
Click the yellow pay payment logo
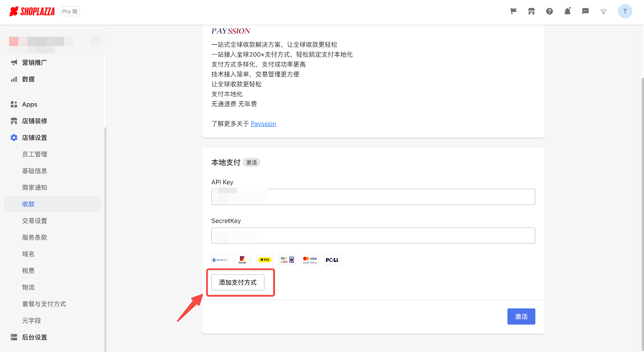click(265, 260)
